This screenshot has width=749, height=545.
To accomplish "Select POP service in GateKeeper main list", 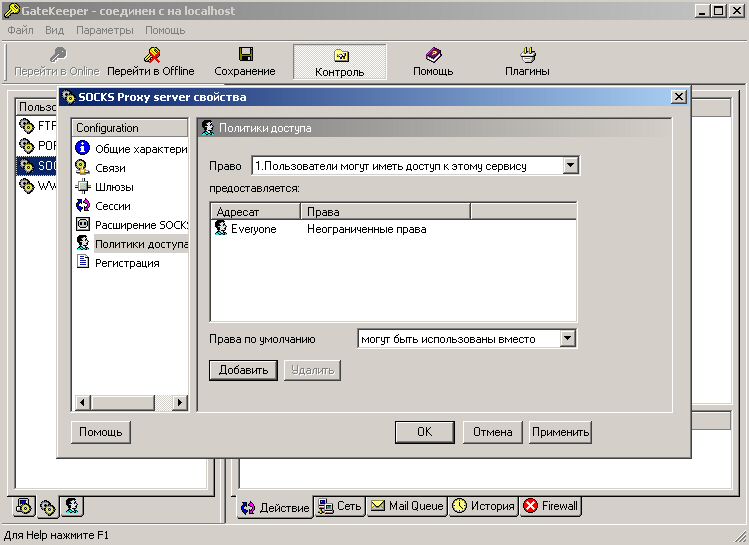I will point(37,145).
